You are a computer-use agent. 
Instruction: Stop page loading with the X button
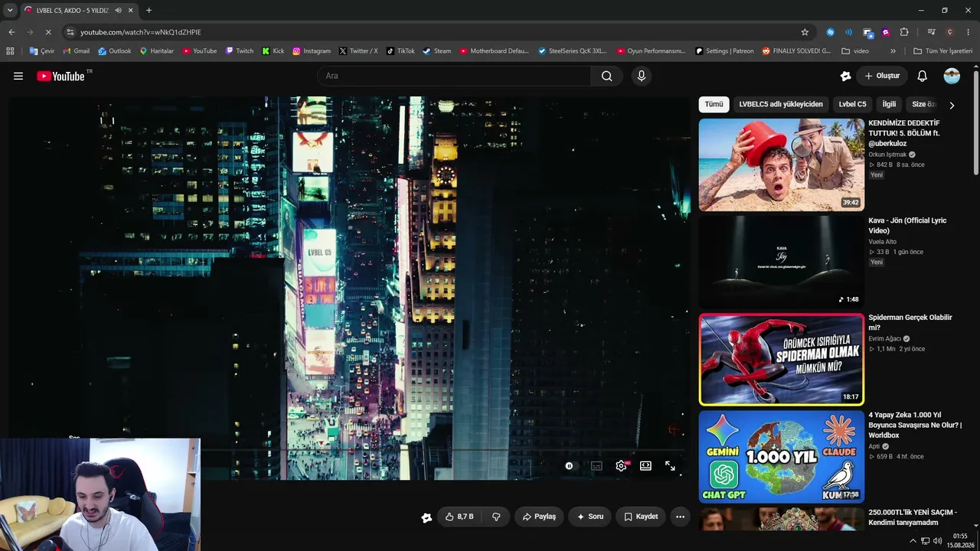tap(47, 32)
